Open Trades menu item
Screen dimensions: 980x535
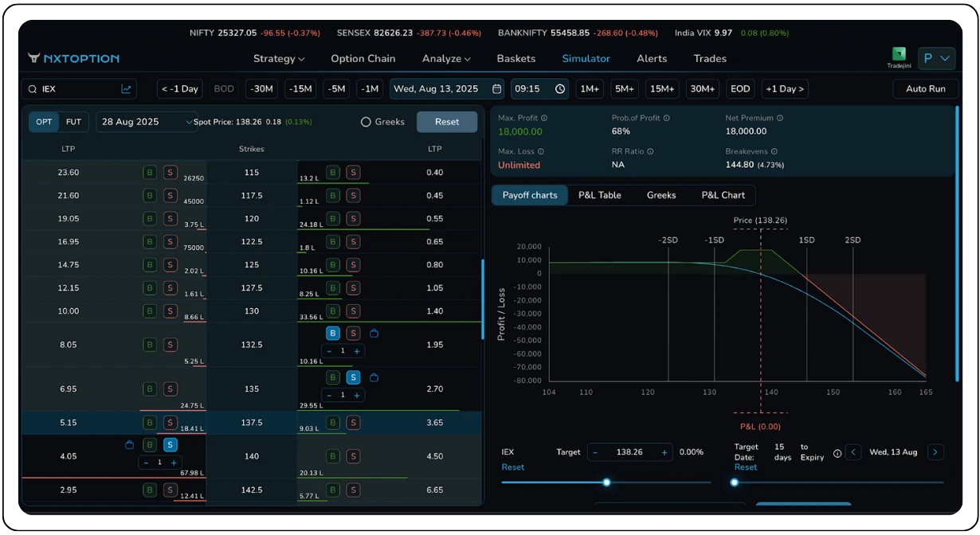710,59
